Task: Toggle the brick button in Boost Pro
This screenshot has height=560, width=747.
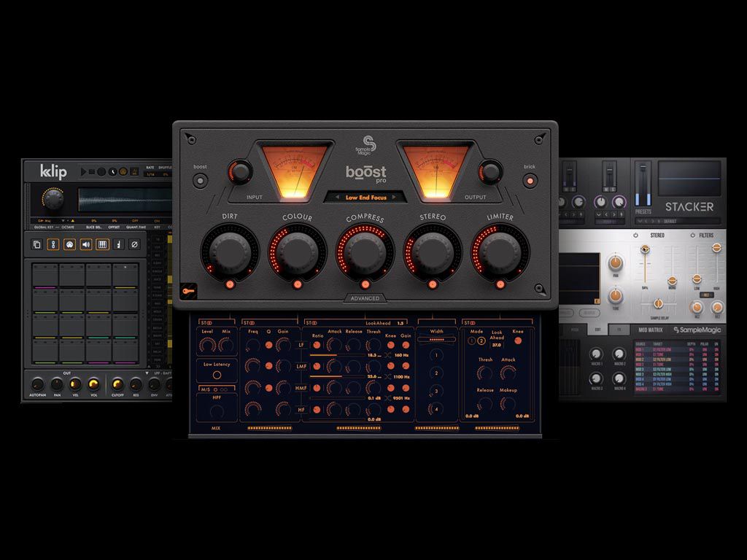Action: (530, 181)
